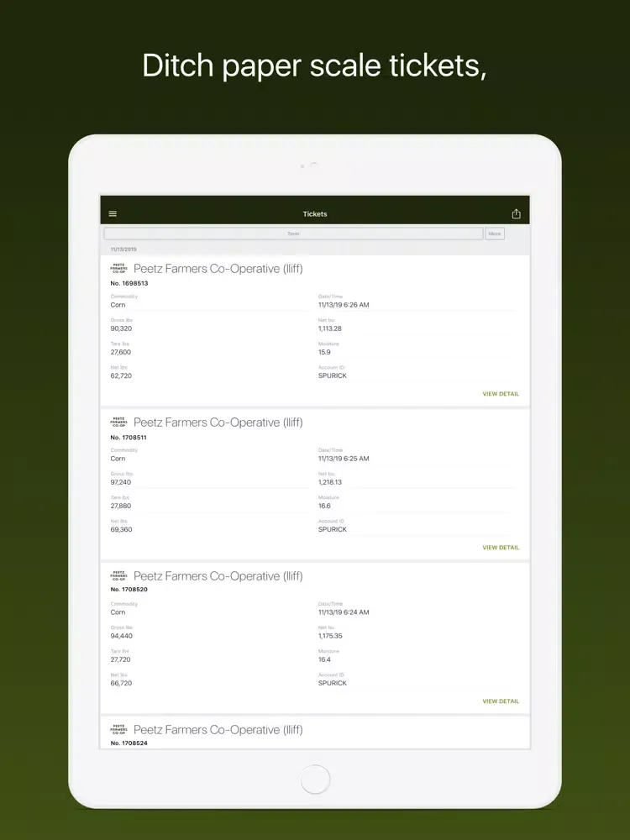Viewport: 630px width, 840px height.
Task: View detail for ticket No. 1708520
Action: click(x=501, y=701)
